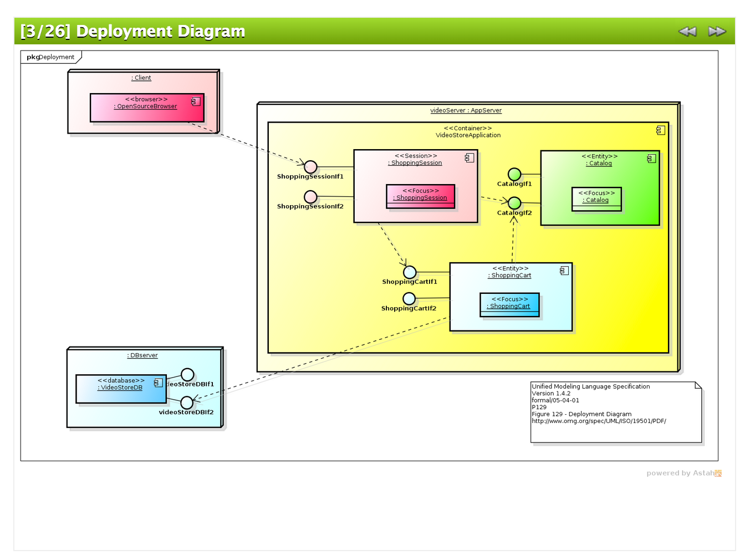The width and height of the screenshot is (745, 560).
Task: Click ': ShoppingCart' title in Entity component
Action: (509, 276)
